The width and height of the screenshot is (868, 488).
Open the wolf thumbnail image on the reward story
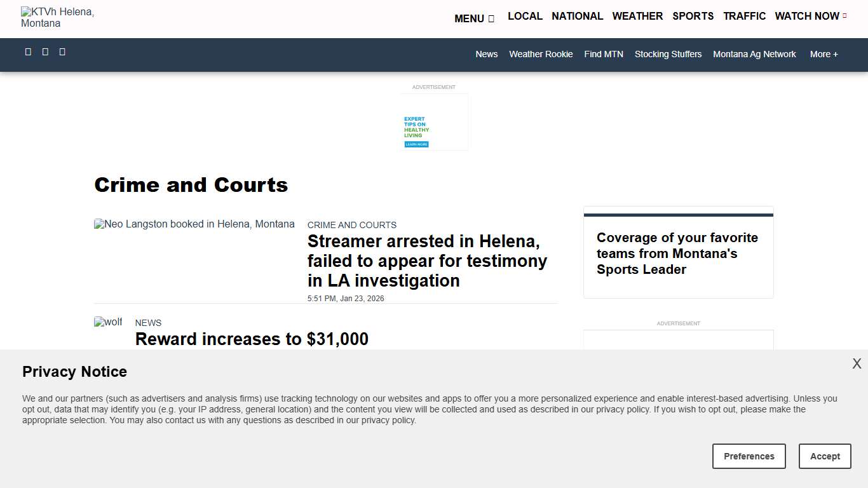click(x=108, y=322)
